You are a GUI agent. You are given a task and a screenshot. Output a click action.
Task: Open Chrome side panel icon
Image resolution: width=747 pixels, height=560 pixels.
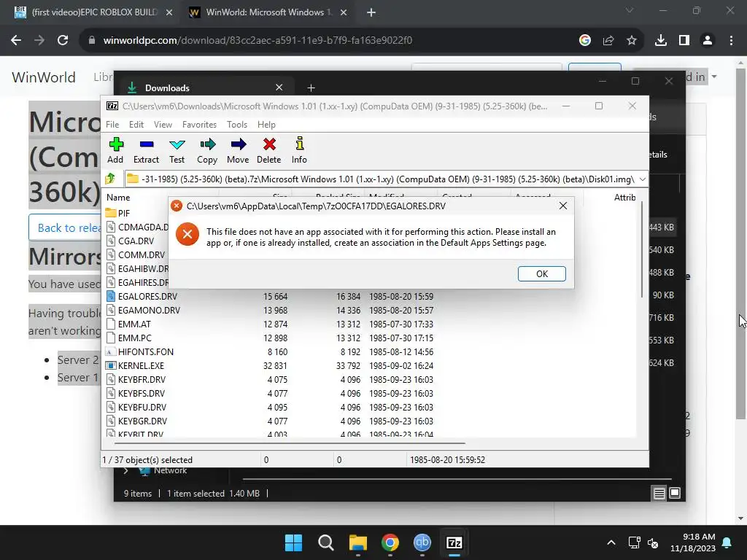tap(684, 41)
